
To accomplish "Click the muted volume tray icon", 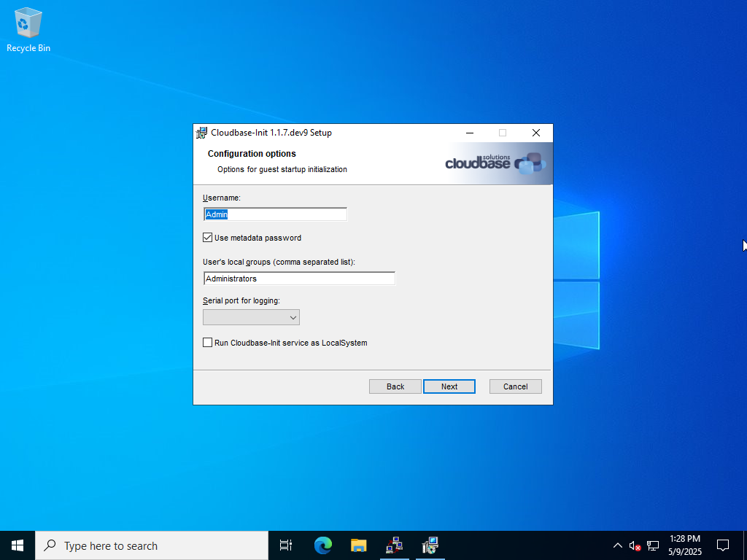I will [x=635, y=545].
